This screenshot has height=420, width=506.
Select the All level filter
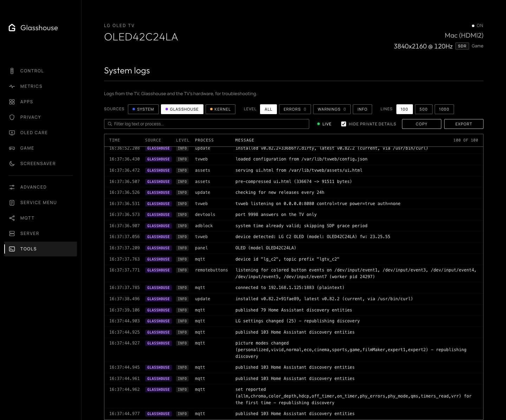pos(268,109)
